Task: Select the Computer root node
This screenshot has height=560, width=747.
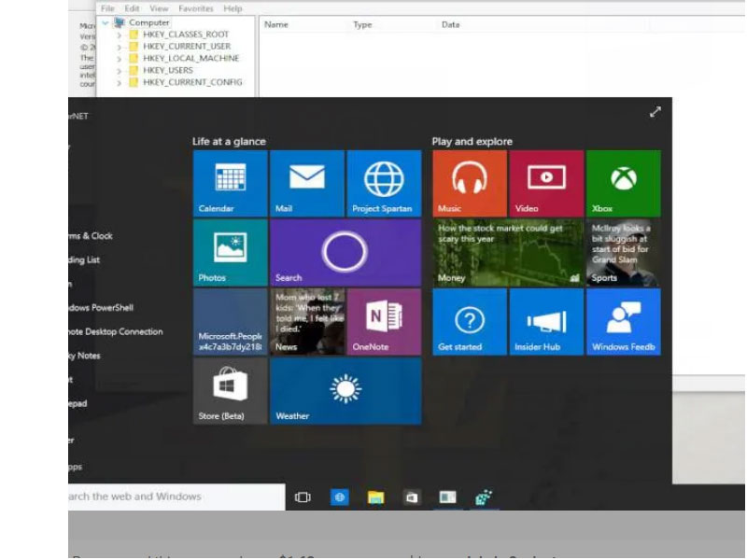Action: point(148,22)
